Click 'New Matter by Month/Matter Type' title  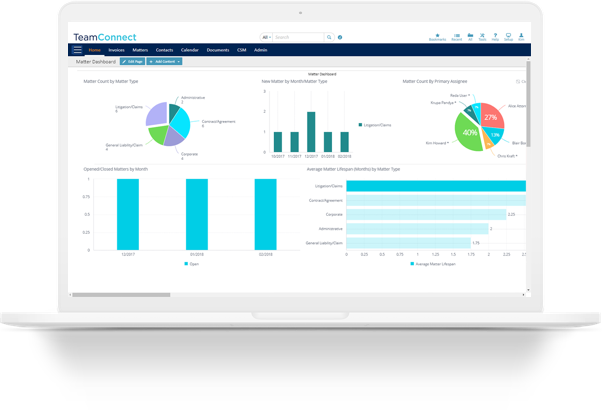coord(294,81)
